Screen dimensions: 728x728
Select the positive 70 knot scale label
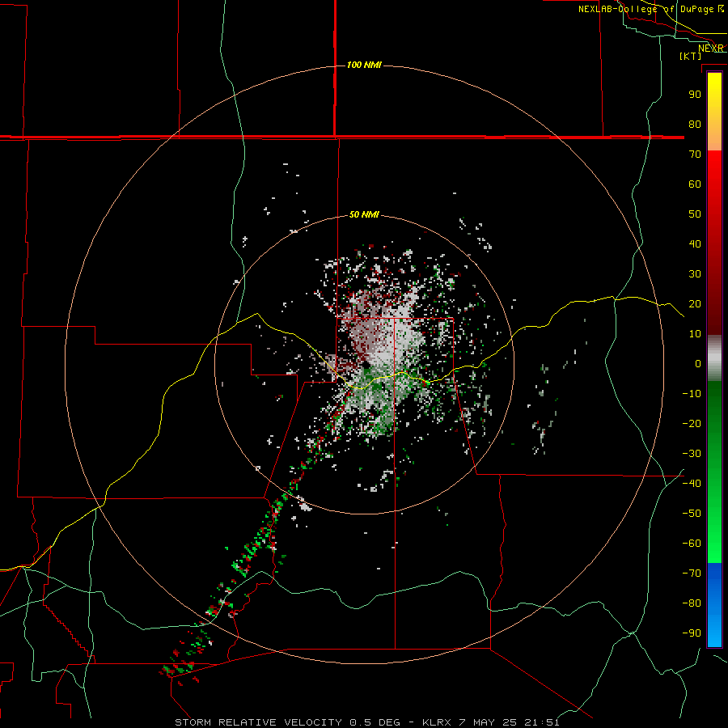tap(695, 154)
